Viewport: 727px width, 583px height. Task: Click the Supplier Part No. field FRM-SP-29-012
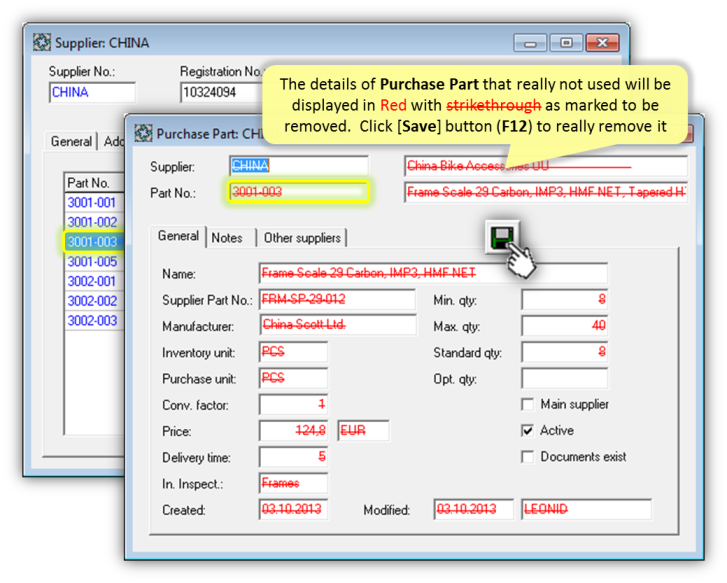point(338,300)
